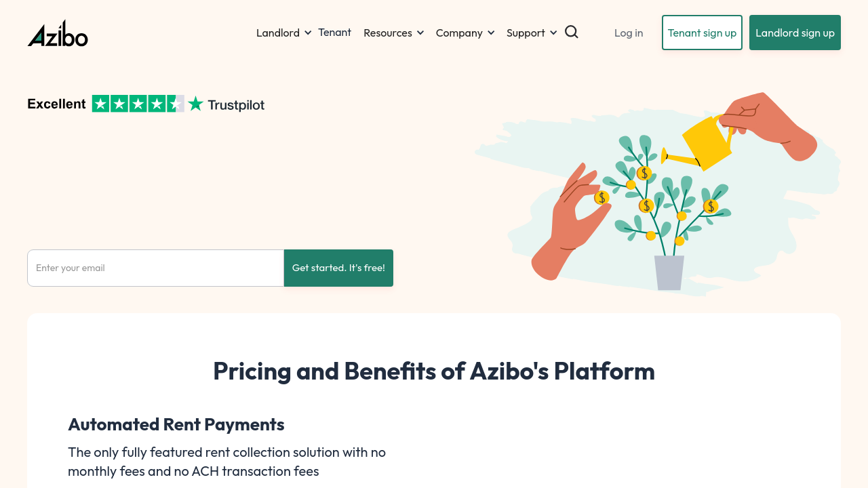Select the Support menu label
868x488 pixels.
[x=526, y=33]
